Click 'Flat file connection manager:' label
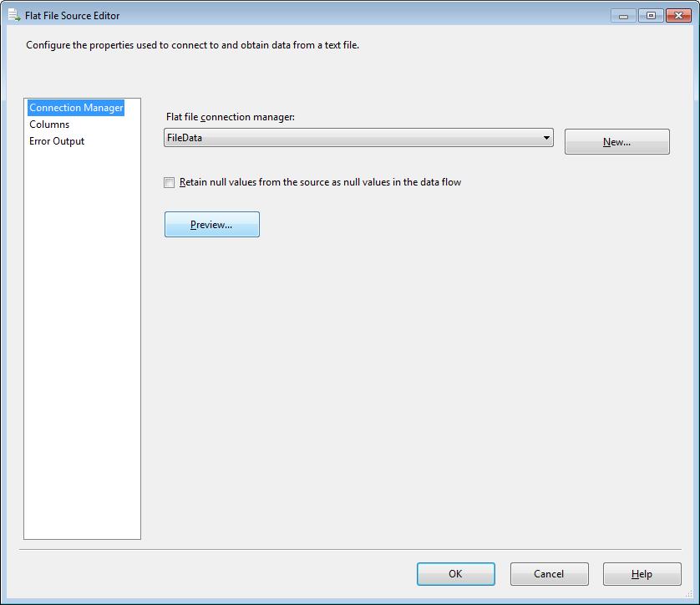Image resolution: width=700 pixels, height=605 pixels. pyautogui.click(x=231, y=117)
